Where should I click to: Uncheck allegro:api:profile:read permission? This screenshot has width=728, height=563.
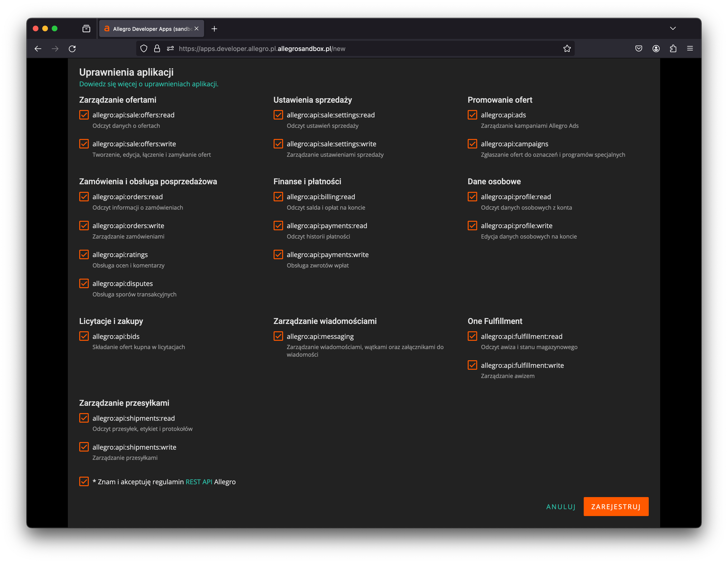(x=472, y=197)
